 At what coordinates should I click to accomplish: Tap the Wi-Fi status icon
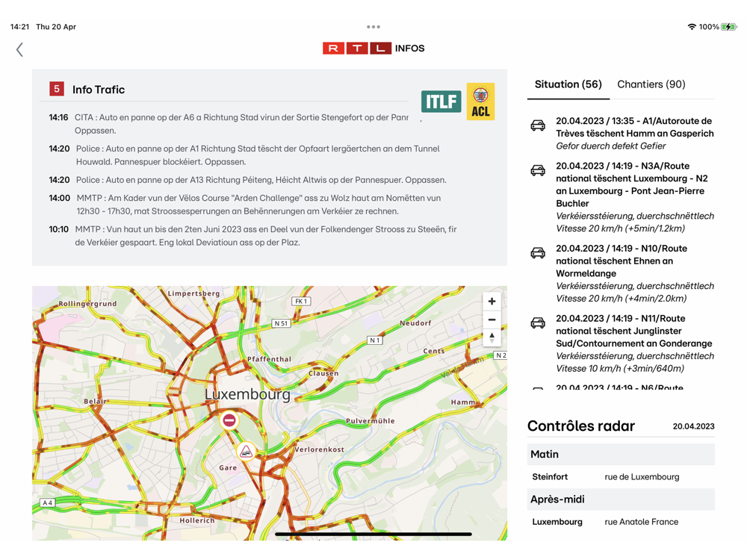[x=692, y=27]
